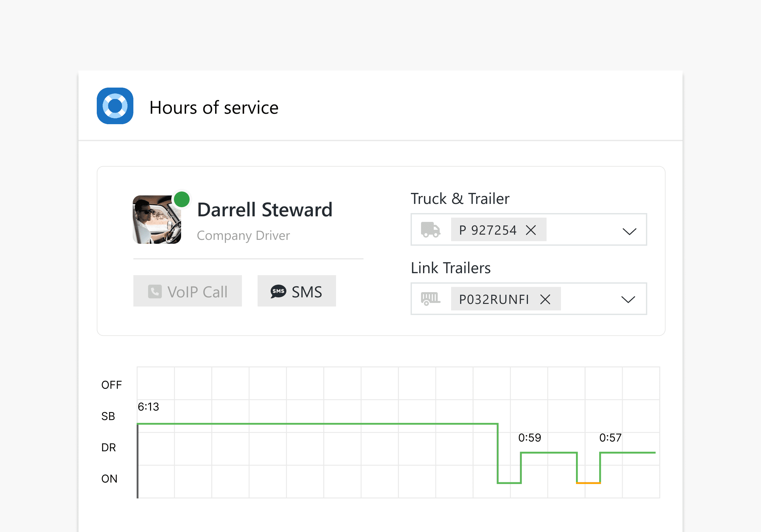
Task: Remove truck P 927254 from selection
Action: (x=531, y=230)
